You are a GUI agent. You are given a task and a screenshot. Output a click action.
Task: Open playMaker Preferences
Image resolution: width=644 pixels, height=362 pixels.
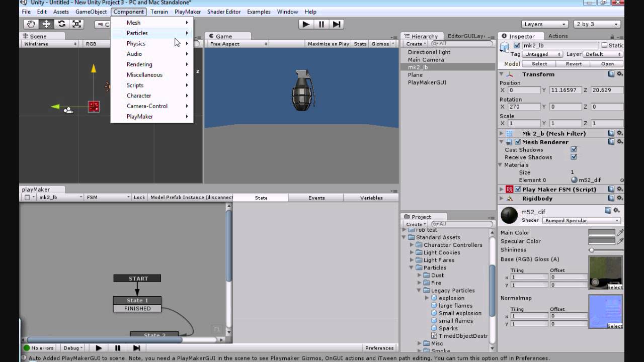[x=379, y=348]
